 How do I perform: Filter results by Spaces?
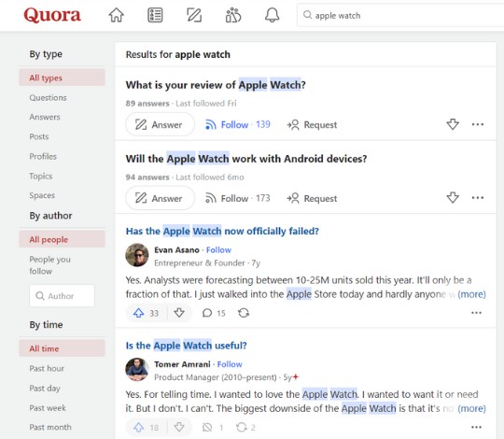[42, 195]
